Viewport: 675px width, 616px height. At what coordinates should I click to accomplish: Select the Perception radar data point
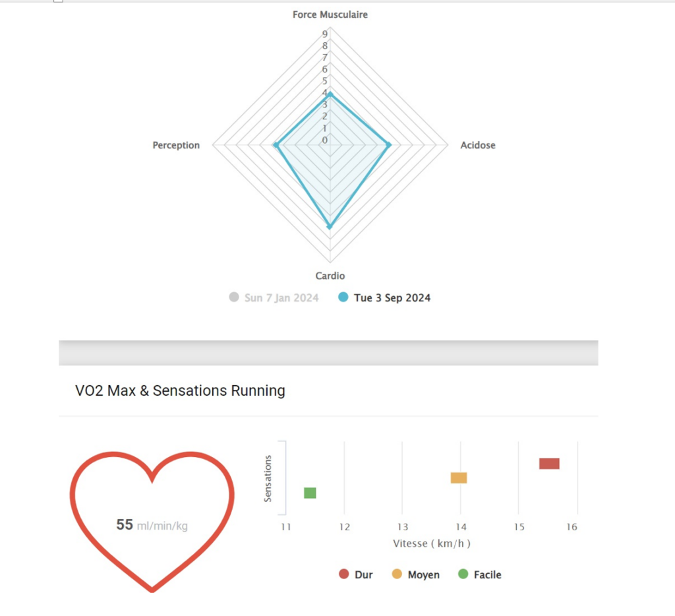tap(276, 145)
